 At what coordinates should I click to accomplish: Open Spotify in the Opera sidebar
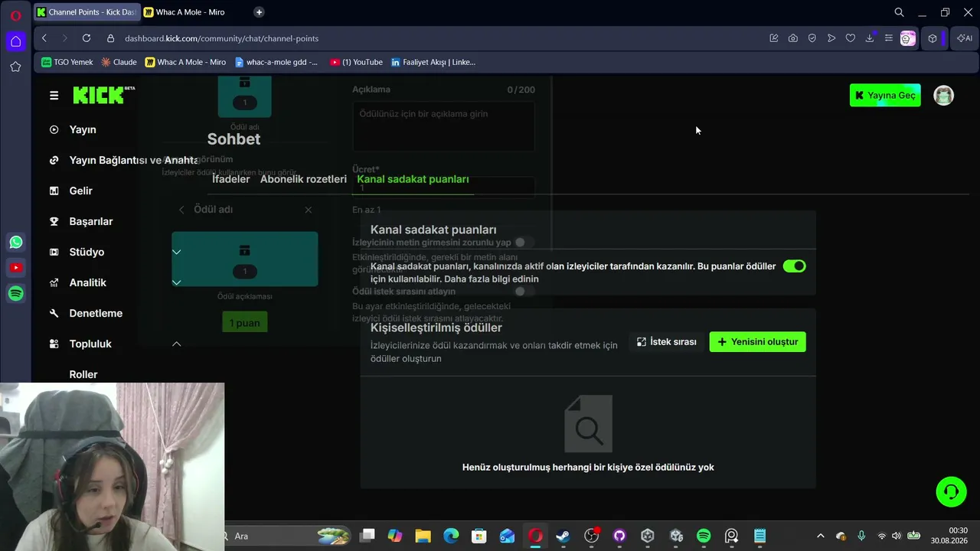point(15,293)
